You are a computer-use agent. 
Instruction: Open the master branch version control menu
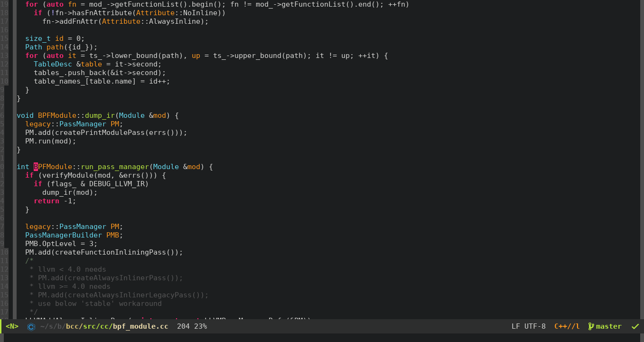point(608,326)
